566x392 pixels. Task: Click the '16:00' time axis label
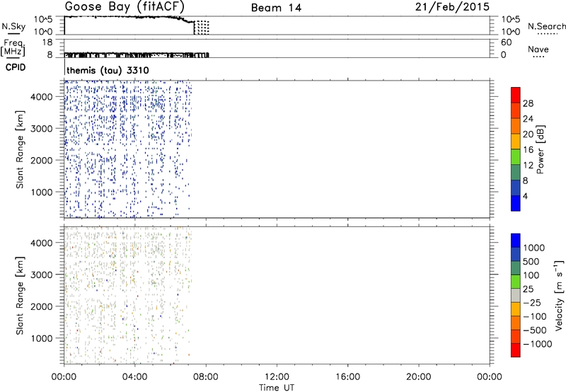[x=347, y=377]
